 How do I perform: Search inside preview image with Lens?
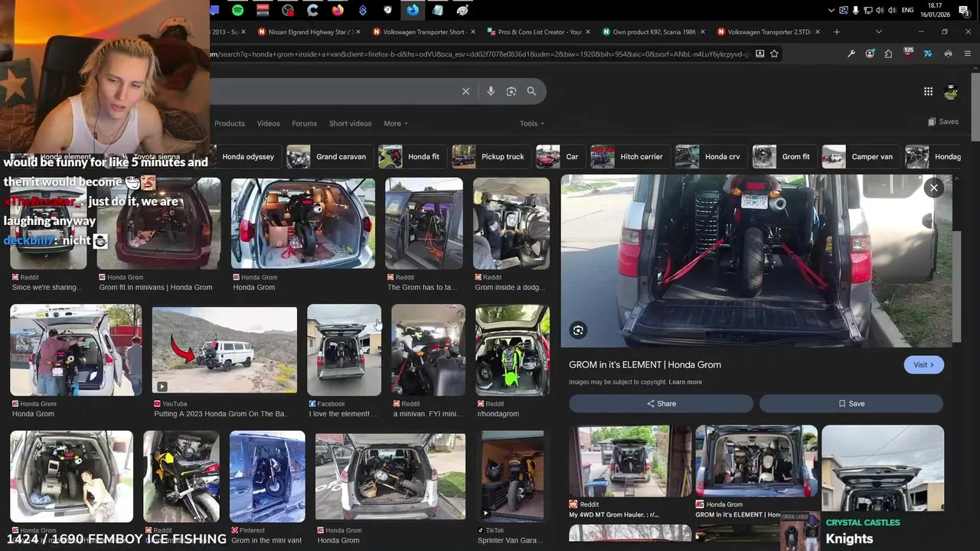point(578,330)
